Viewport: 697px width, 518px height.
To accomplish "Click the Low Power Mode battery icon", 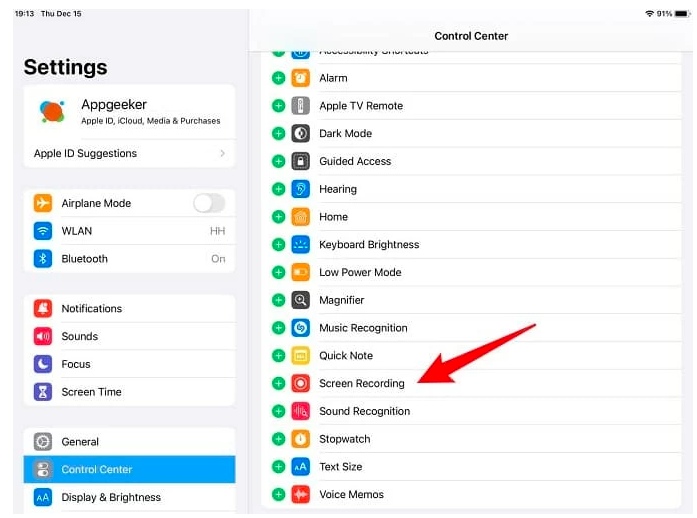I will [x=301, y=272].
